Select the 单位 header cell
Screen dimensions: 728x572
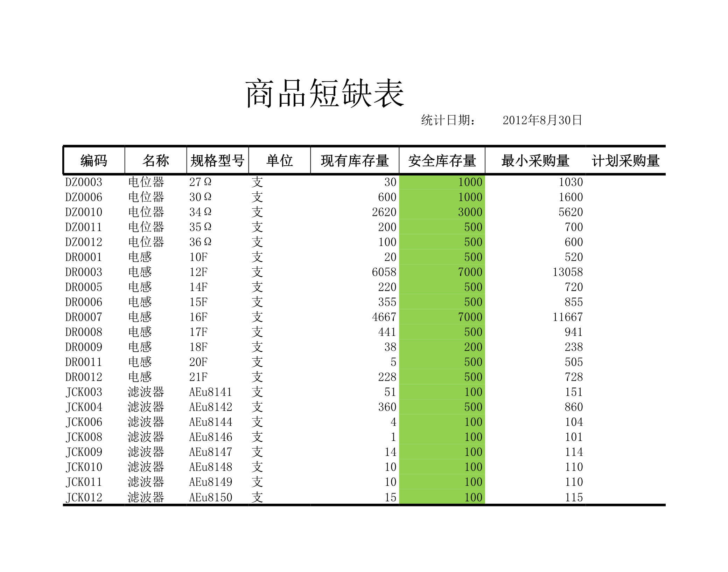[279, 160]
